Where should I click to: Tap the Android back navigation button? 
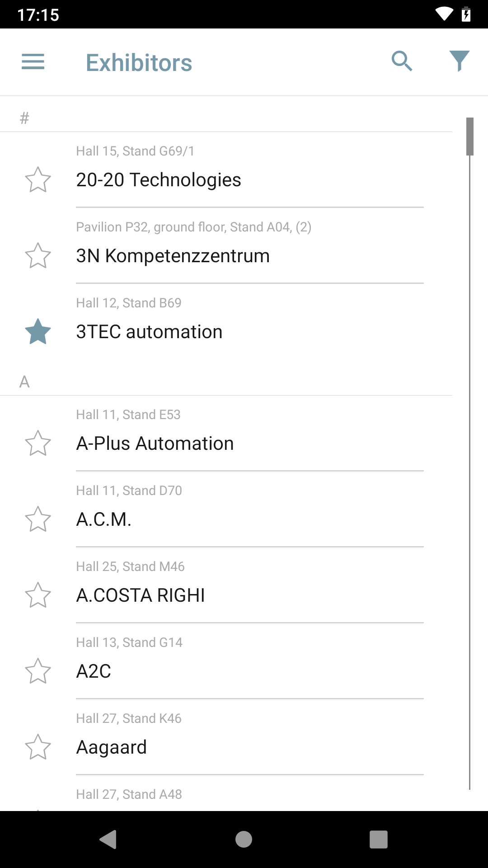pyautogui.click(x=108, y=840)
